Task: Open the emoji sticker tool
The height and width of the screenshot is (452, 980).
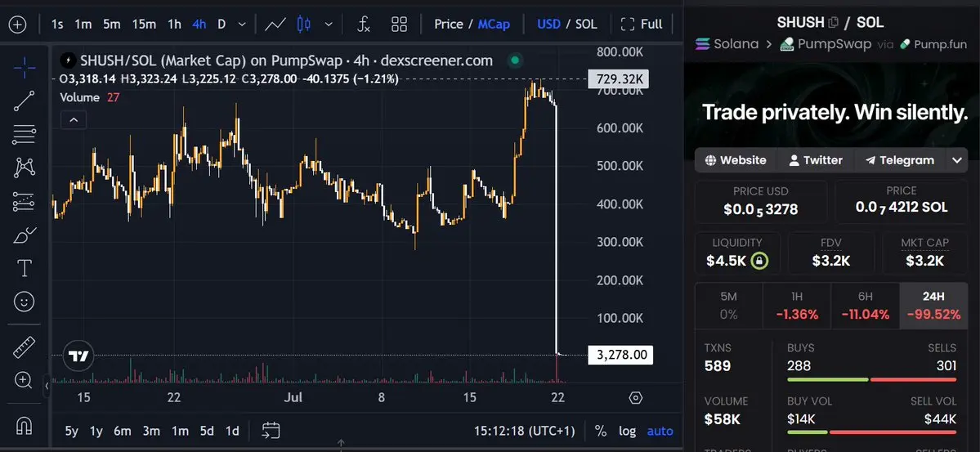Action: click(24, 302)
